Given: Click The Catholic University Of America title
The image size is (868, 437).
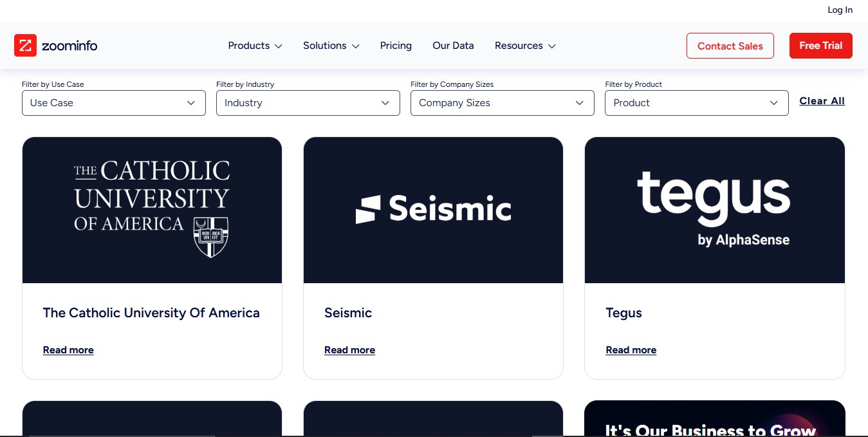Looking at the screenshot, I should (151, 313).
